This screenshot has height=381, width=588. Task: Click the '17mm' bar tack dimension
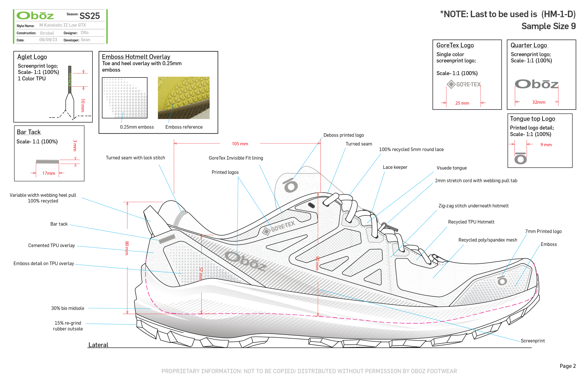[49, 173]
